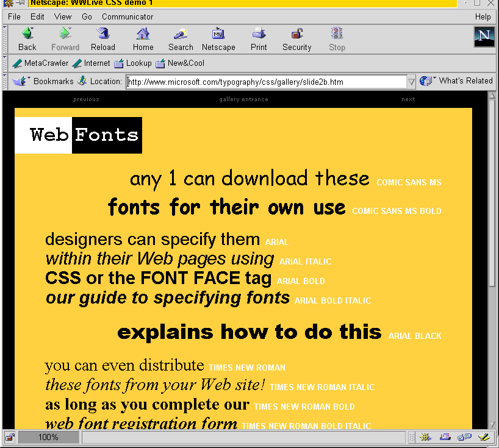Image resolution: width=499 pixels, height=448 pixels.
Task: Collapse the Navigation toolbar using its handle
Action: 5,40
